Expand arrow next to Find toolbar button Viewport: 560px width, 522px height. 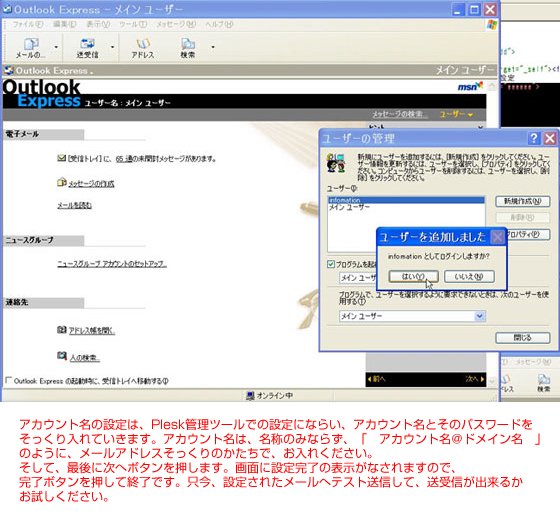[x=213, y=47]
